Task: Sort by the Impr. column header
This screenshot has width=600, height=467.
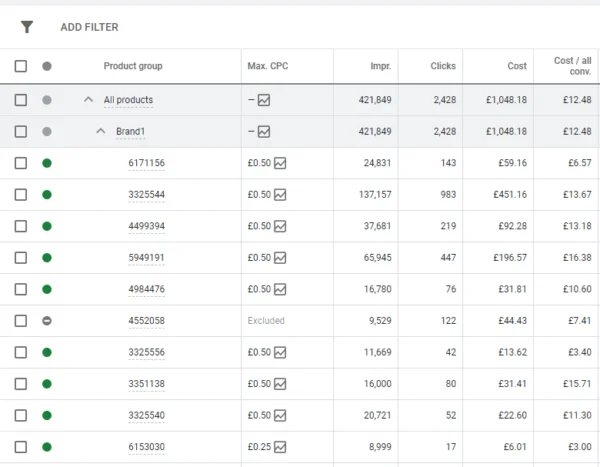Action: pos(379,67)
